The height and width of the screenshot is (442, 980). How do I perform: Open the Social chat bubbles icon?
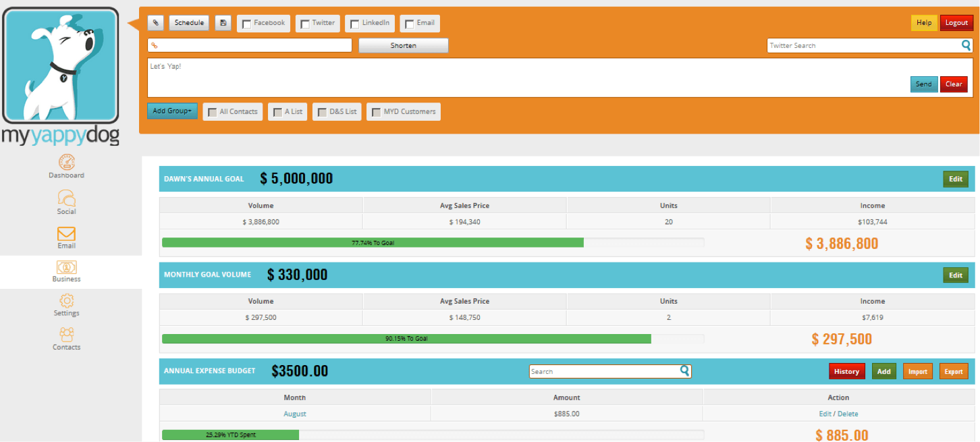(66, 198)
